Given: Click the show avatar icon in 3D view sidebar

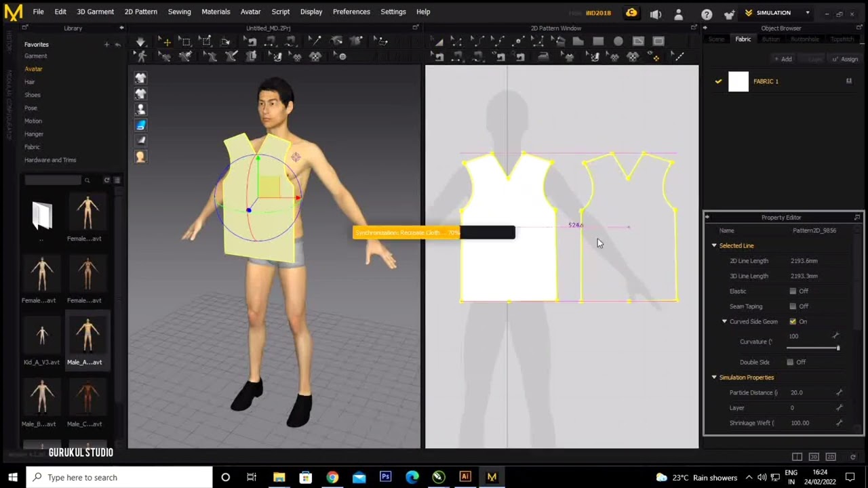Looking at the screenshot, I should point(140,109).
